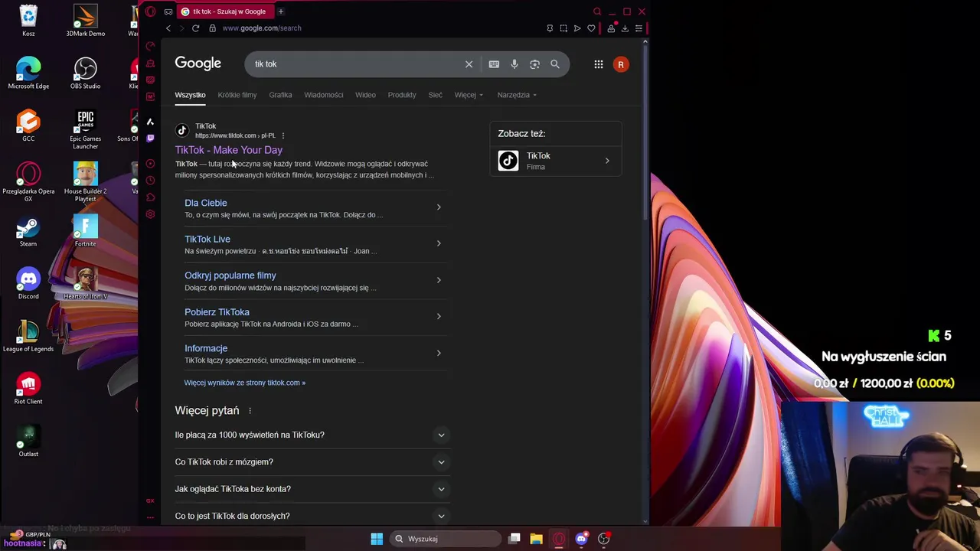980x551 pixels.
Task: Click the taskbar Wyszukaj search box
Action: [x=444, y=539]
